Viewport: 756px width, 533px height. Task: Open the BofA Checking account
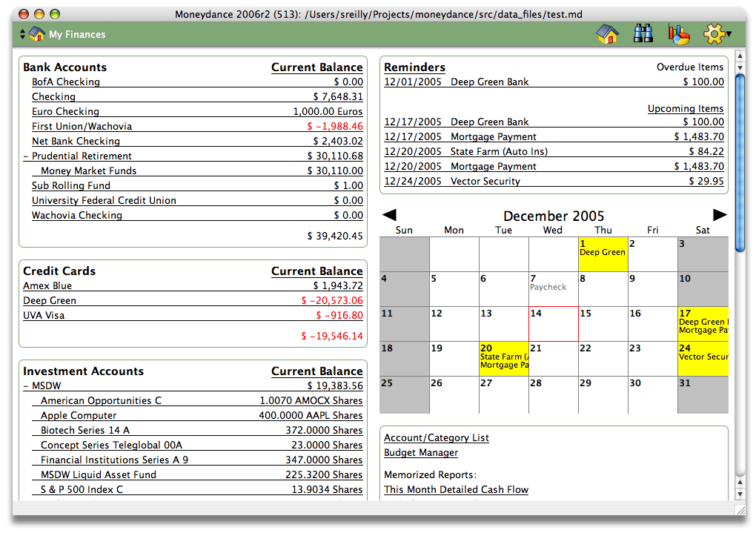(x=65, y=82)
